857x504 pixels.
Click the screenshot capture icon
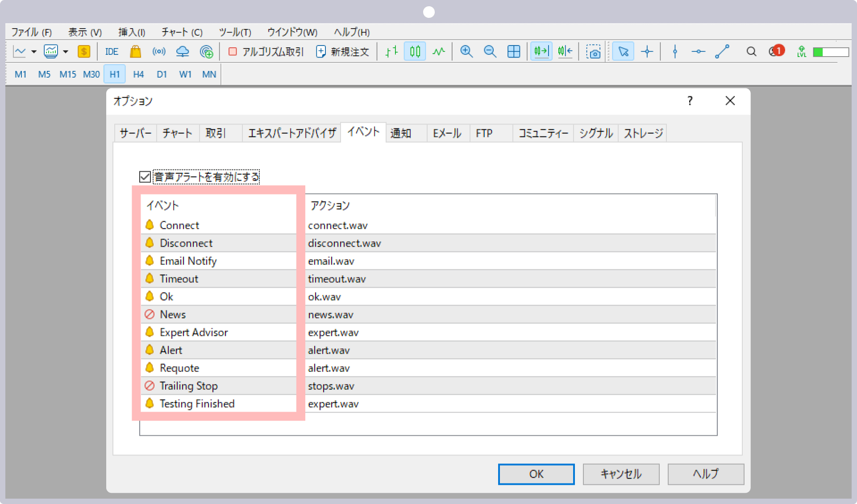(594, 52)
